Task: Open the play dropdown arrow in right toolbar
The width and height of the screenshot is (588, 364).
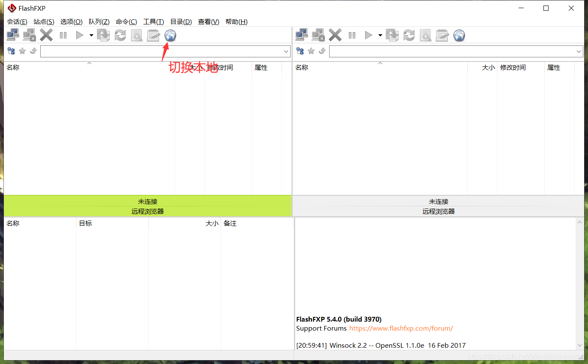Action: tap(380, 36)
